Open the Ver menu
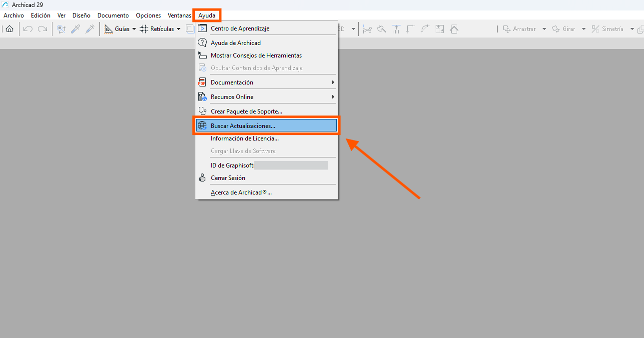Screen dimensions: 644x338 coord(61,15)
